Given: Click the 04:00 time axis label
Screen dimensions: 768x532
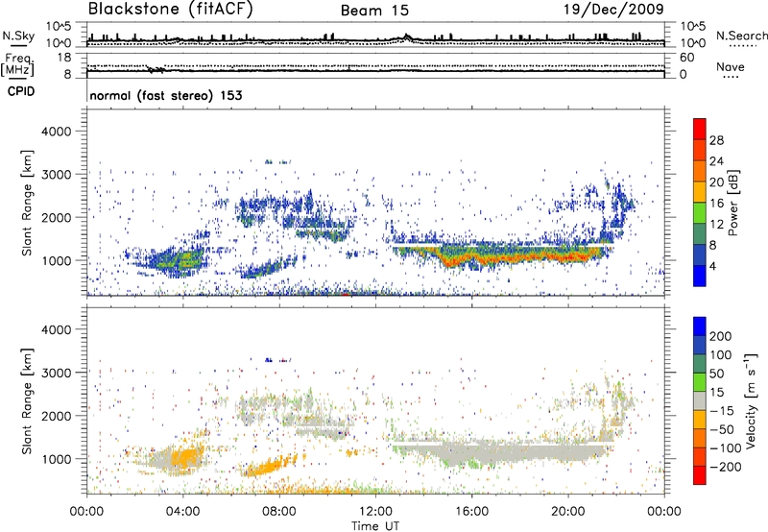Looking at the screenshot, I should (x=183, y=512).
